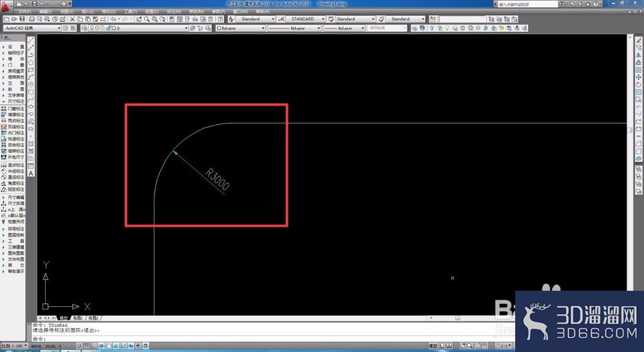This screenshot has width=644, height=352.
Task: Open the table style Standard dropdown
Action: click(x=355, y=19)
